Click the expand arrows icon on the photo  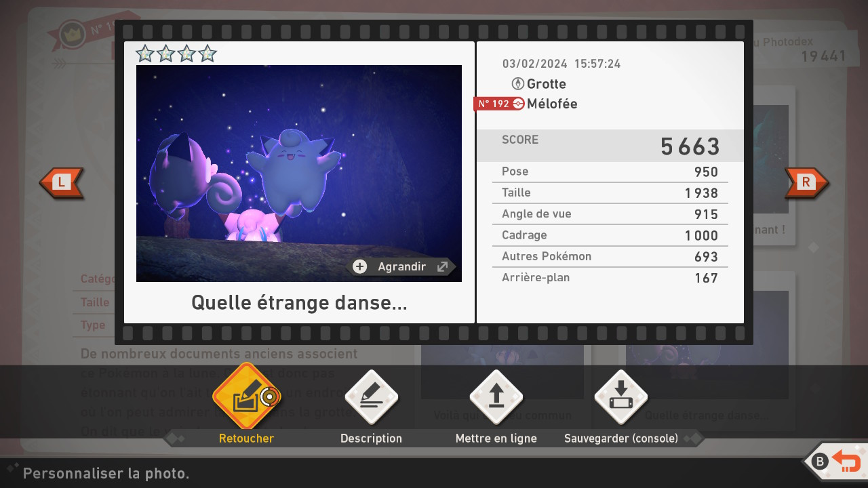coord(443,266)
